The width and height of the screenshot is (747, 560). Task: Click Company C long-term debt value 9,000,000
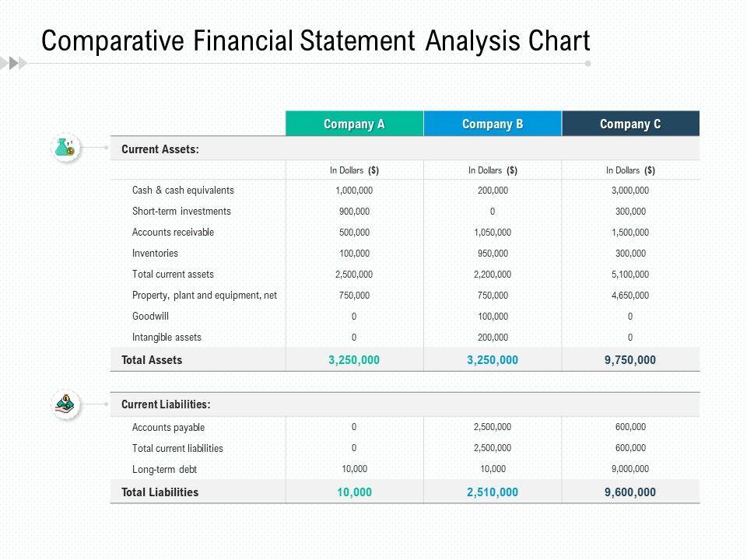click(630, 469)
